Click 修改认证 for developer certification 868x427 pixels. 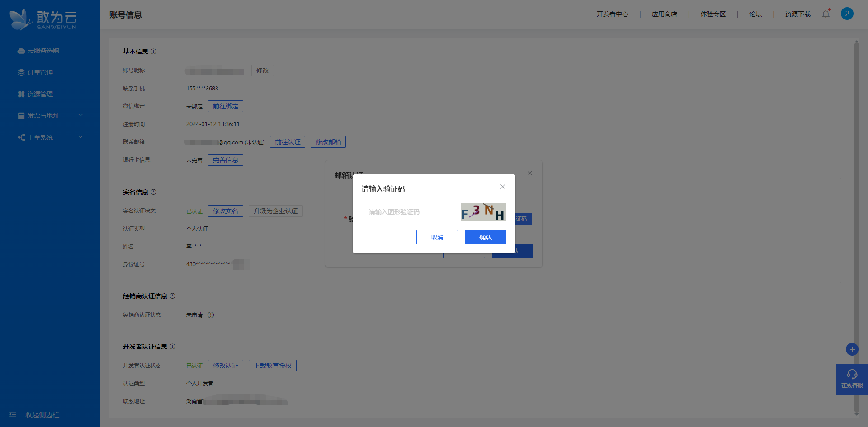pos(226,366)
